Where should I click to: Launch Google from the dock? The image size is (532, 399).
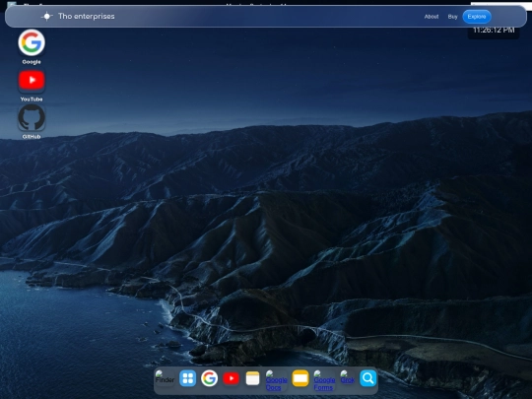pos(209,378)
